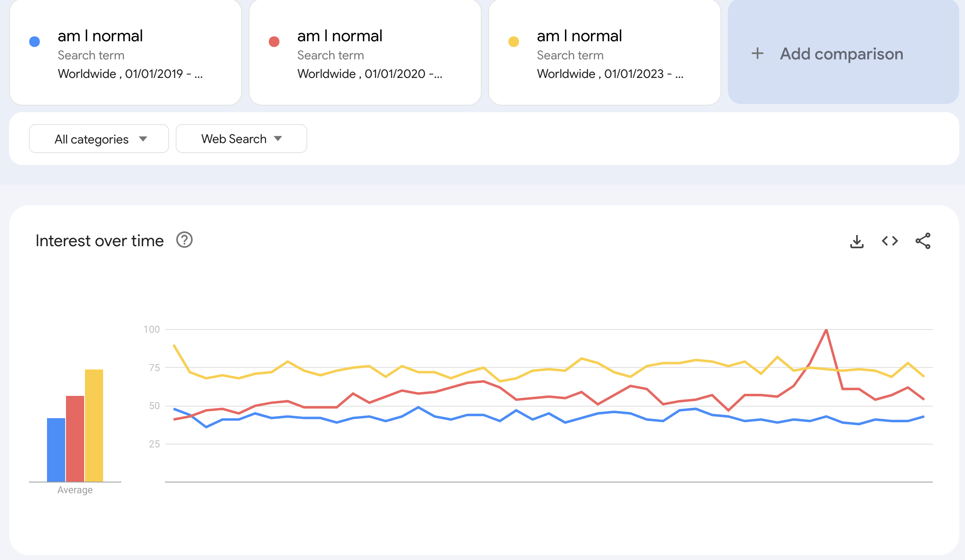Click the Web Search dropdown arrow
The image size is (965, 560).
(278, 139)
